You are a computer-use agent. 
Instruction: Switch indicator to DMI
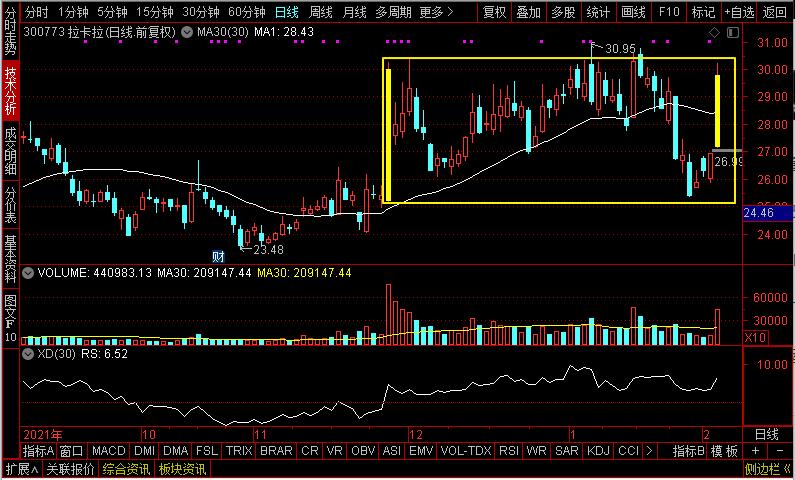tap(145, 451)
